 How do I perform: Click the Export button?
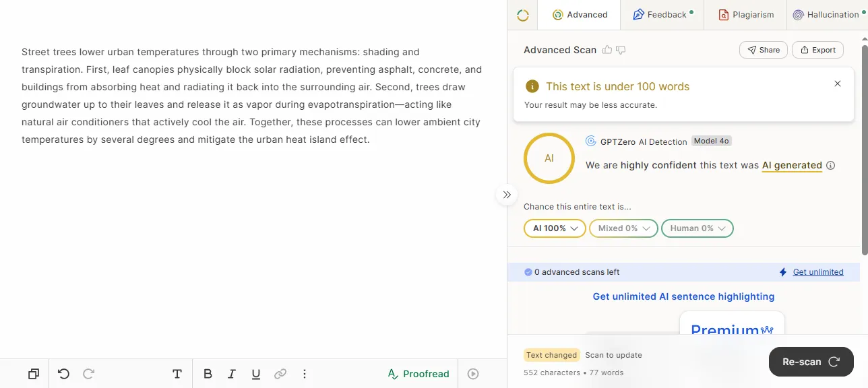coord(818,50)
